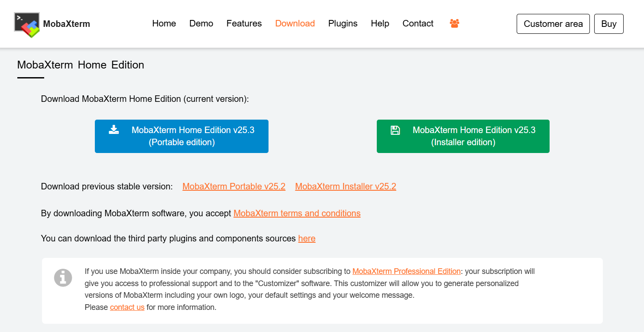Download MobaXterm Home Edition v25.3 Portable edition
The width and height of the screenshot is (644, 332).
point(181,136)
